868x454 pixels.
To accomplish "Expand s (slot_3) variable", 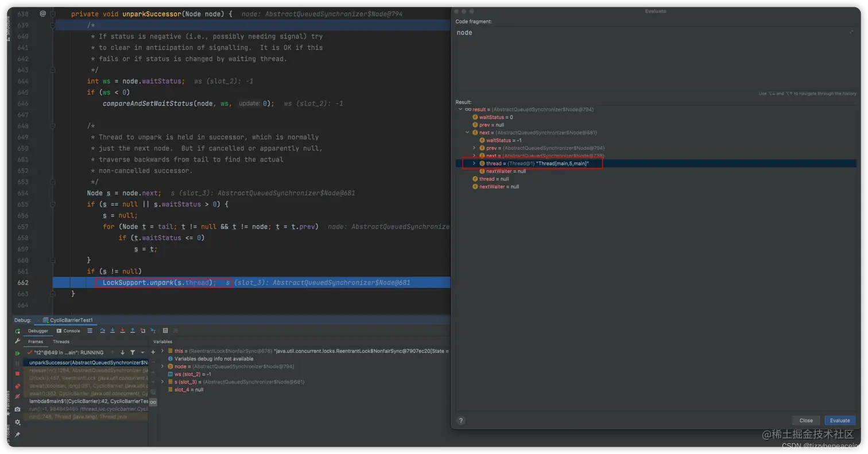I will 162,382.
